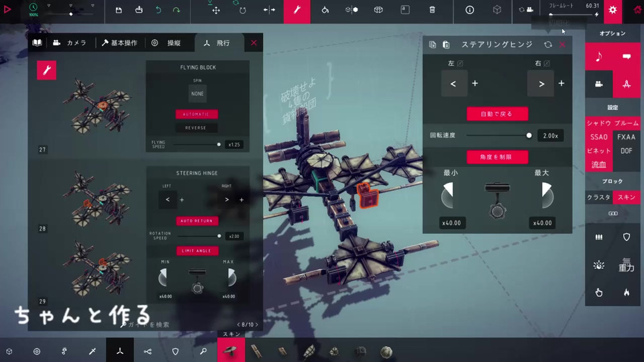Image resolution: width=644 pixels, height=362 pixels.
Task: Select the wrench key-mapping tool
Action: click(297, 11)
